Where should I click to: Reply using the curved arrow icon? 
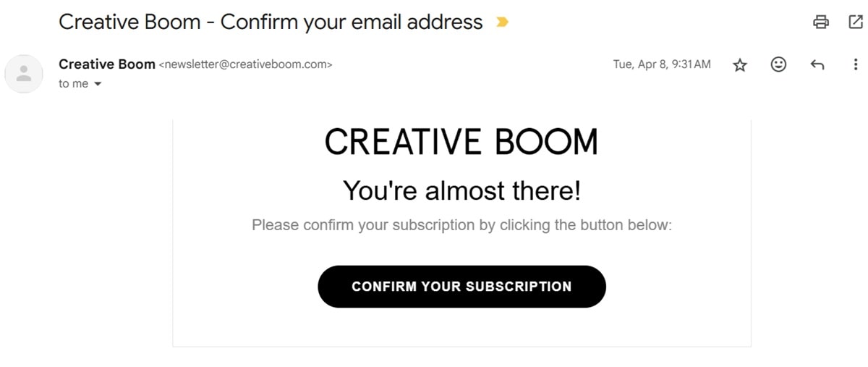[817, 65]
